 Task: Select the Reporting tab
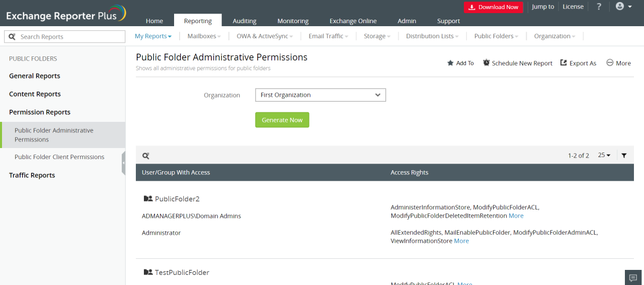tap(198, 21)
